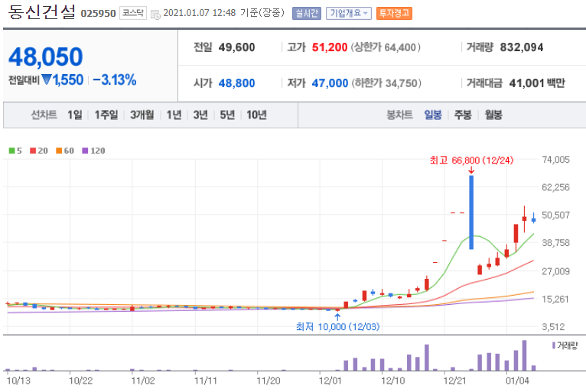The height and width of the screenshot is (392, 586).
Task: Select the 3개월 line chart tab
Action: (142, 115)
